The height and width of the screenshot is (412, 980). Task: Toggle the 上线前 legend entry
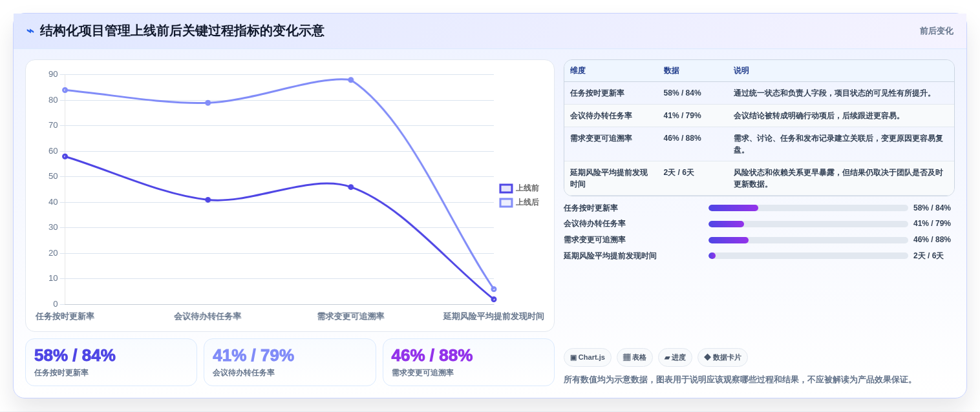[519, 189]
